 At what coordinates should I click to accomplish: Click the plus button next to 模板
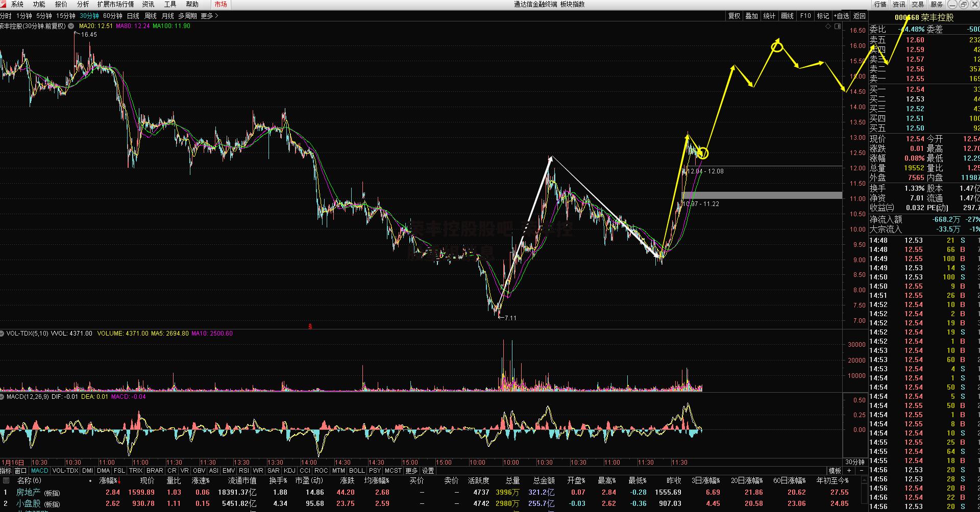849,471
